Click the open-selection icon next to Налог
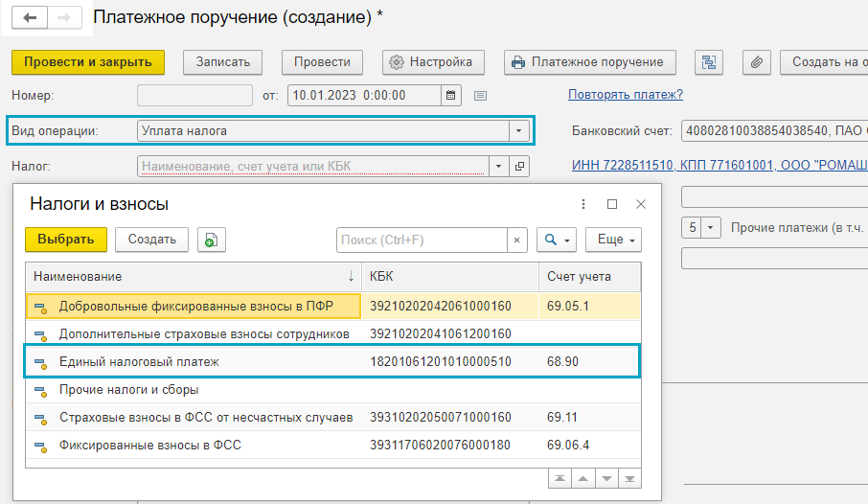Image resolution: width=868 pixels, height=504 pixels. pyautogui.click(x=520, y=166)
